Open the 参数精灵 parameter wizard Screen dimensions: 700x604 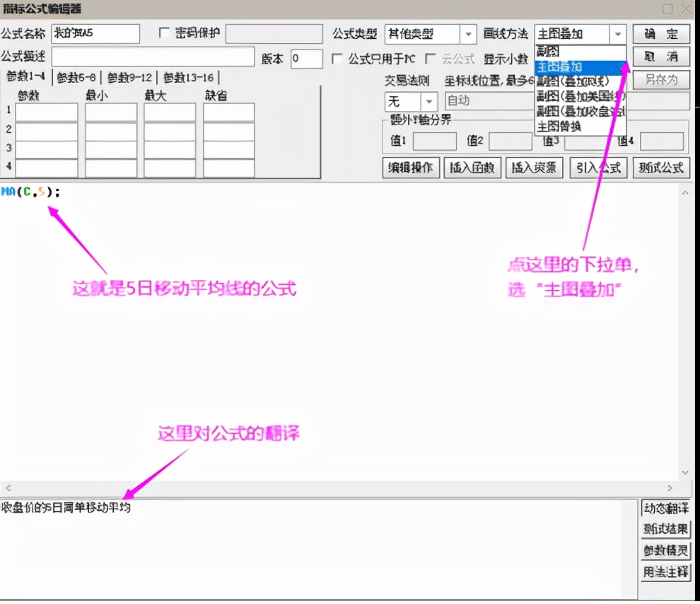(665, 550)
